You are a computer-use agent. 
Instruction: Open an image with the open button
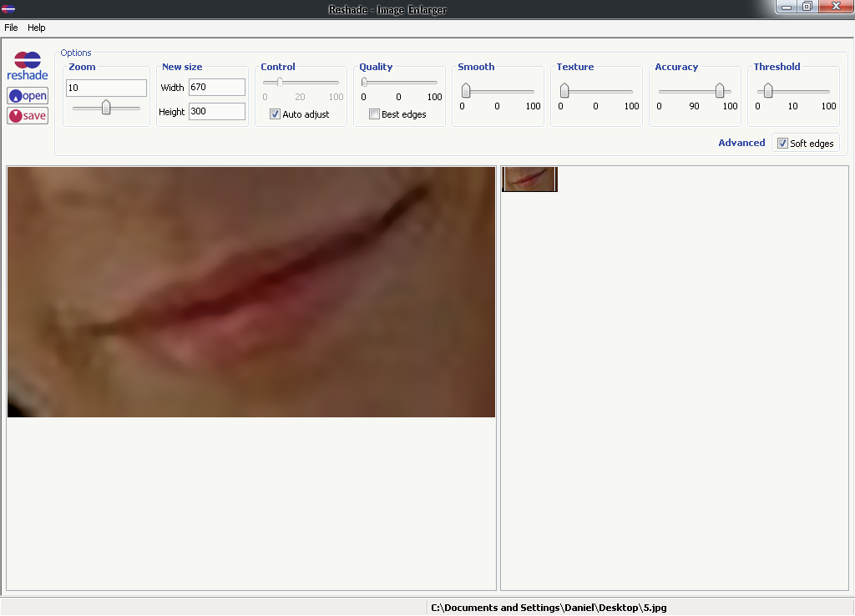[28, 96]
